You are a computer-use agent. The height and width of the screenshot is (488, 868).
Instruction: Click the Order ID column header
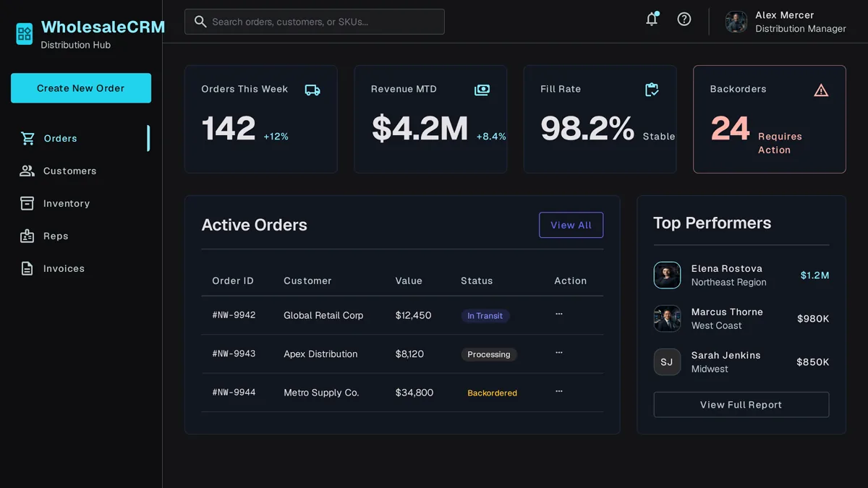[x=233, y=281]
